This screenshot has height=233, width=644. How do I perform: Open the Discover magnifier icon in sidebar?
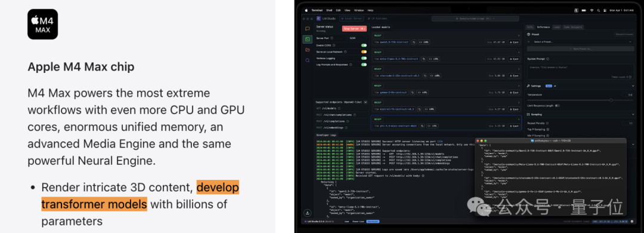pyautogui.click(x=307, y=60)
